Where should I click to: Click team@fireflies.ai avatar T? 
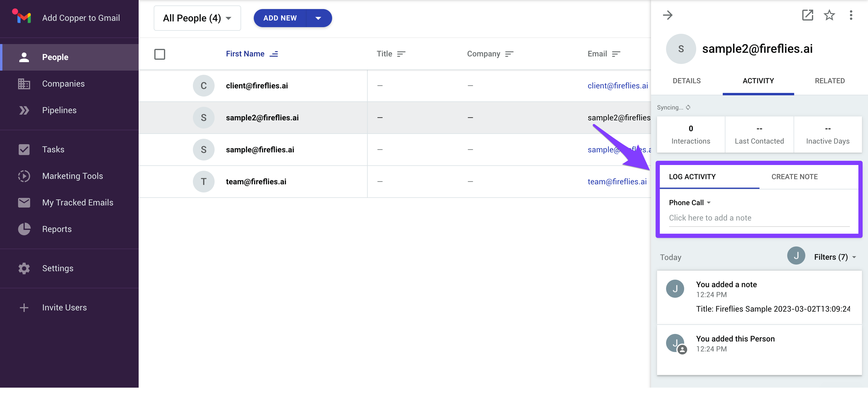[x=203, y=182]
